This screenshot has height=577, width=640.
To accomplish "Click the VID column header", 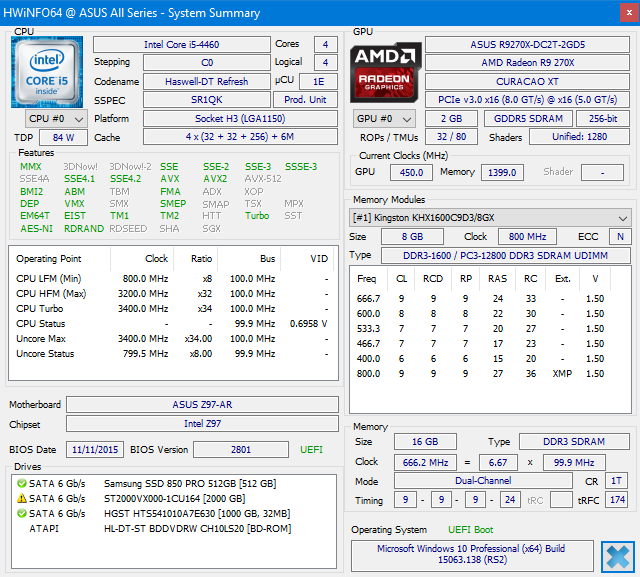I will pos(307,259).
